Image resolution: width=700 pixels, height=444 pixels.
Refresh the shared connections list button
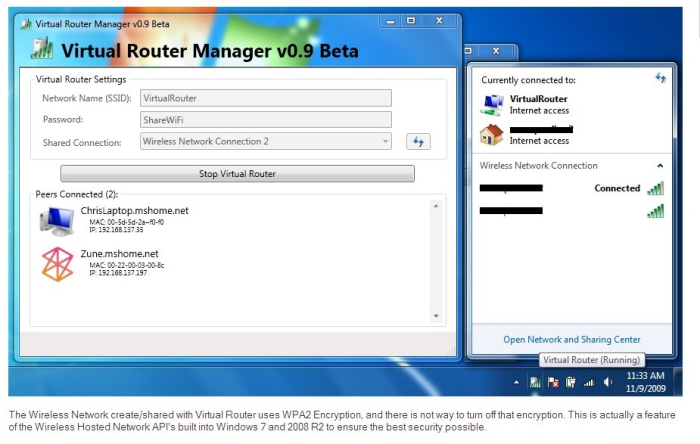point(418,141)
